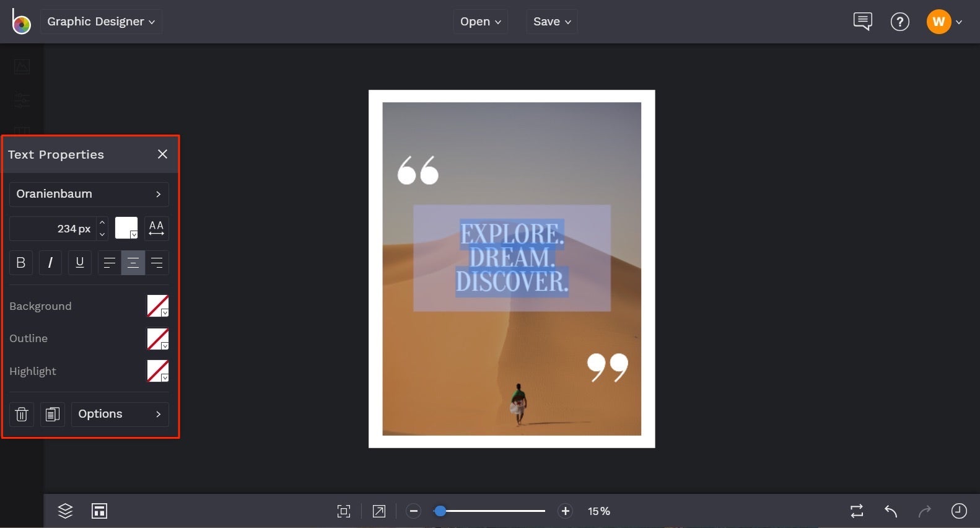Screen dimensions: 980x528
Task: Open the Save menu
Action: [x=551, y=22]
